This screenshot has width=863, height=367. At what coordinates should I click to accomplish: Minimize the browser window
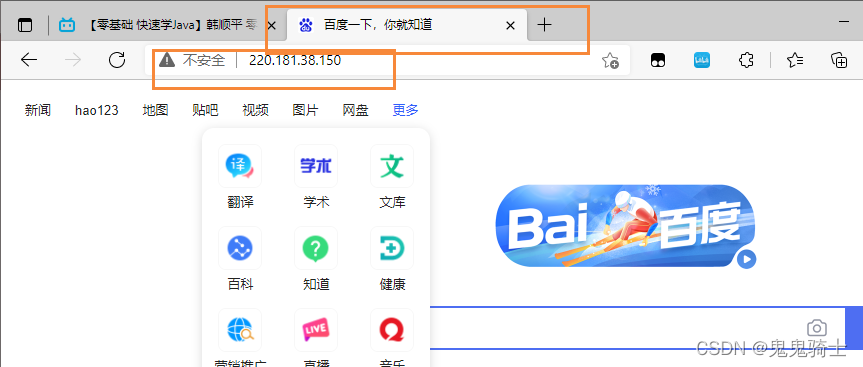click(x=844, y=22)
